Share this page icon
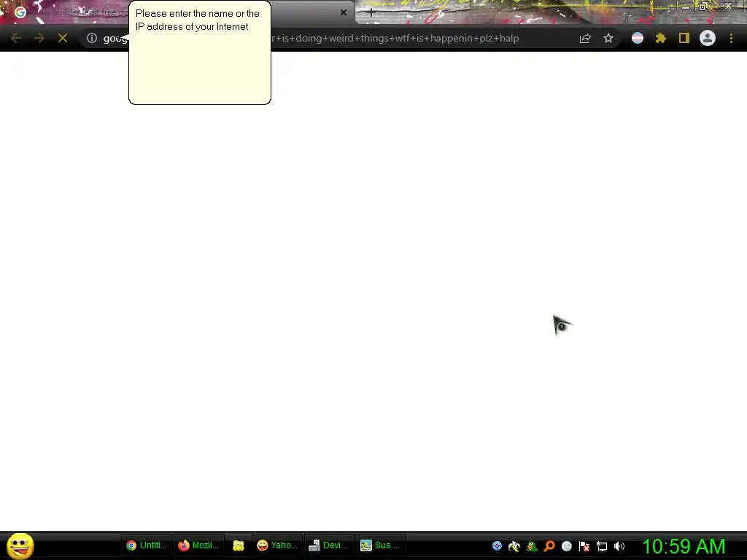747x560 pixels. click(x=585, y=38)
